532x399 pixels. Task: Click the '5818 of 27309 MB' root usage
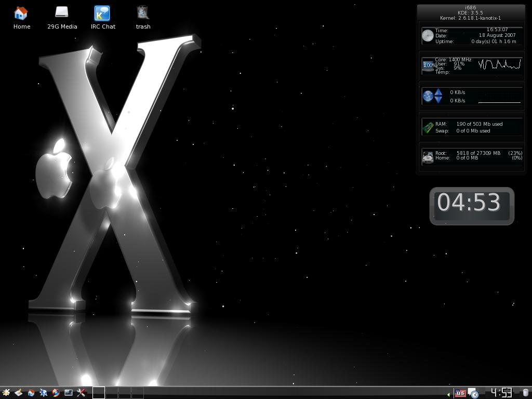[x=478, y=153]
